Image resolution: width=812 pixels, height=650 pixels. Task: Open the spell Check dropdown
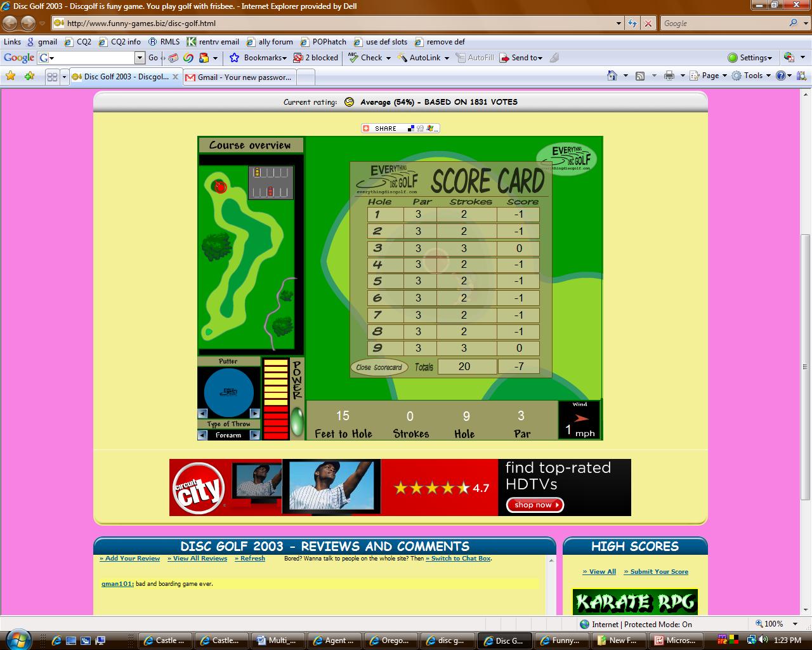point(370,58)
